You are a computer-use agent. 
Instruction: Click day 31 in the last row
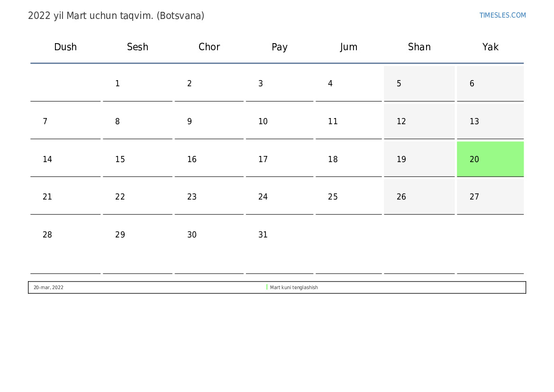tap(263, 235)
